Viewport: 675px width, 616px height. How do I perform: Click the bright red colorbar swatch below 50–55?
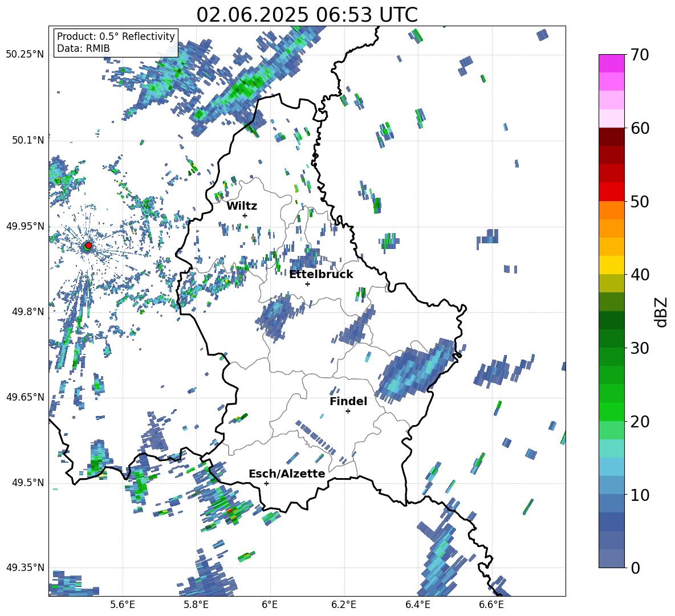coord(611,192)
